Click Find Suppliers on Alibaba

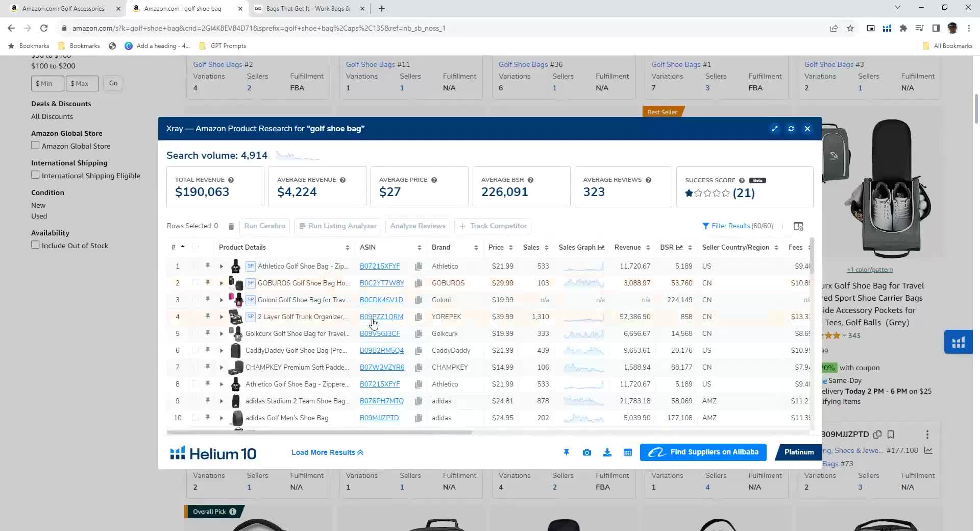click(x=703, y=452)
